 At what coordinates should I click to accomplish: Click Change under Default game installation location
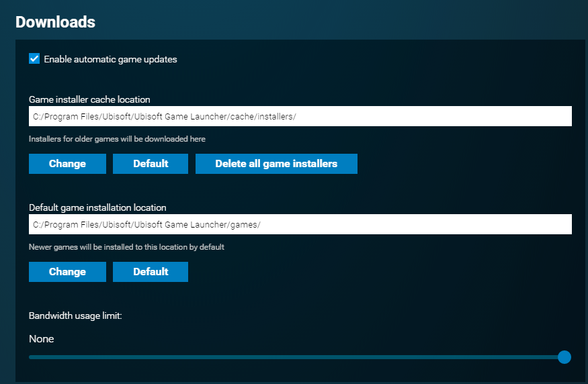67,272
